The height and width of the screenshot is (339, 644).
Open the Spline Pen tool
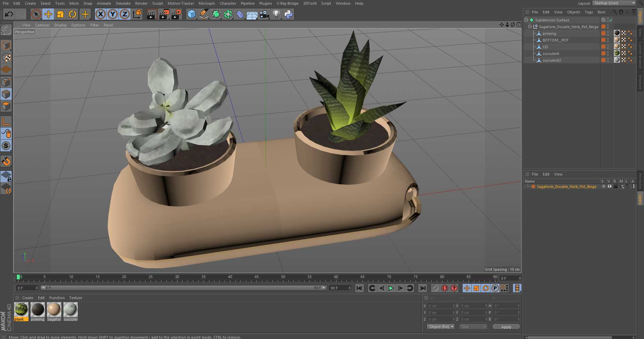(x=204, y=14)
